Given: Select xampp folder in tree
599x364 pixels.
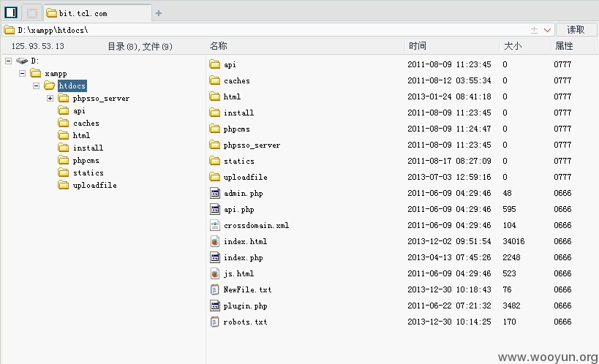Looking at the screenshot, I should (56, 73).
